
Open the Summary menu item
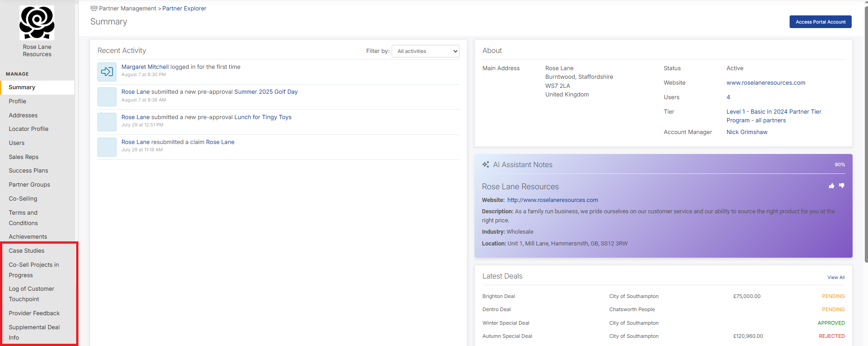tap(37, 87)
